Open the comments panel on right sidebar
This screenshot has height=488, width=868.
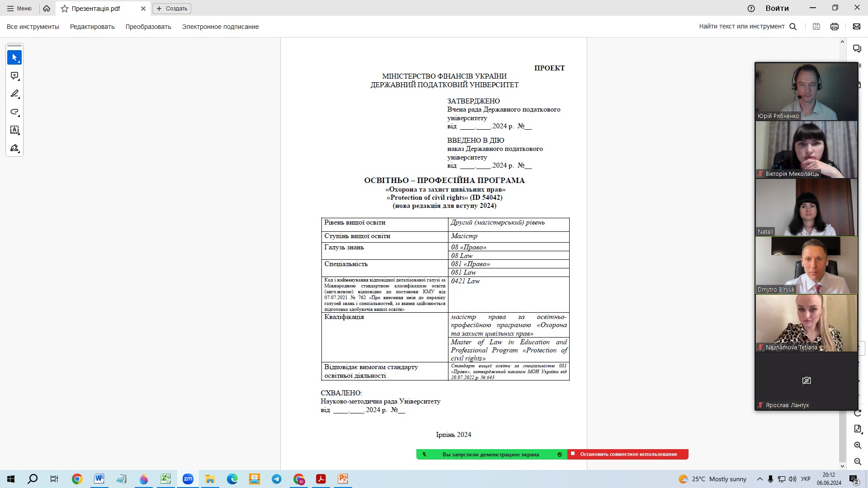[x=857, y=48]
